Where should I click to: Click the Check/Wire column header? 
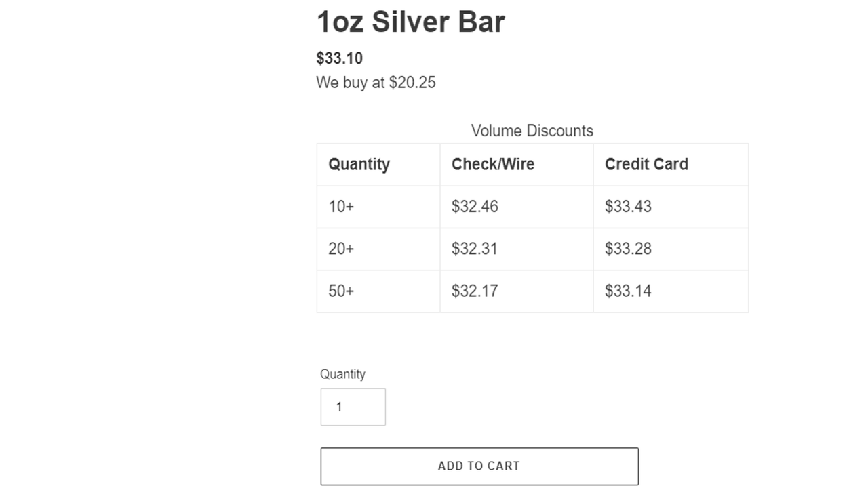(493, 164)
